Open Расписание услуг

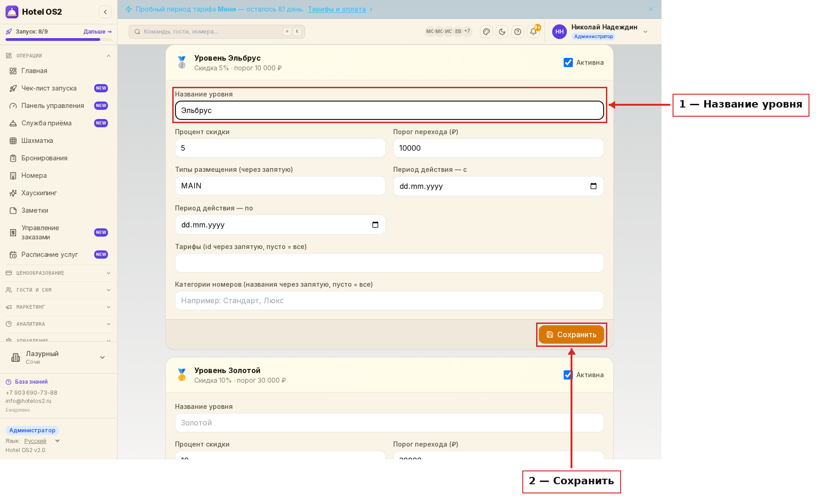(59, 255)
